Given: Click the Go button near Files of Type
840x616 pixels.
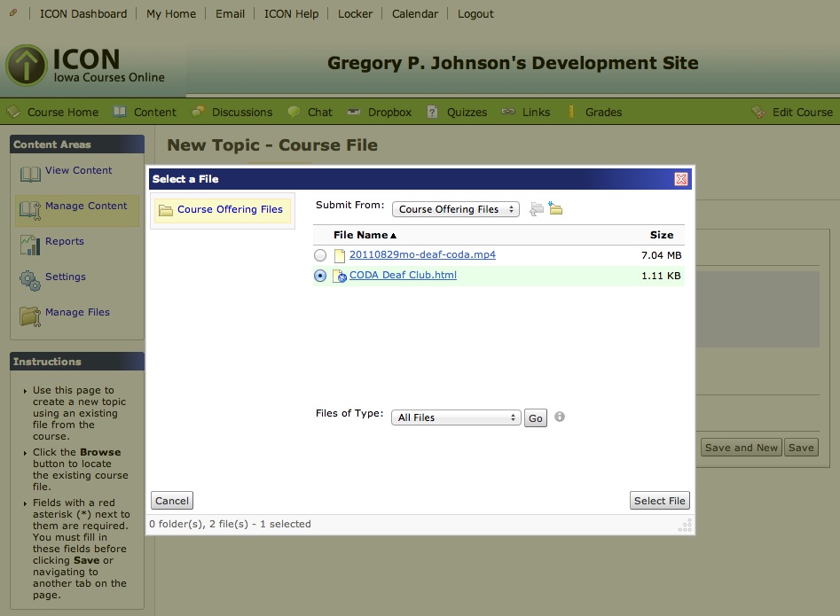Looking at the screenshot, I should (535, 417).
